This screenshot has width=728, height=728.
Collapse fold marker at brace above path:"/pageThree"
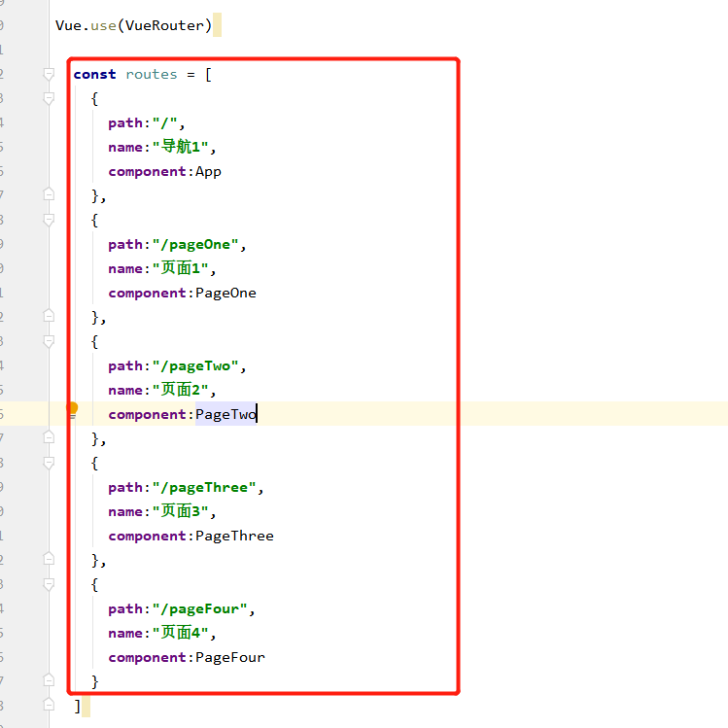tap(49, 463)
